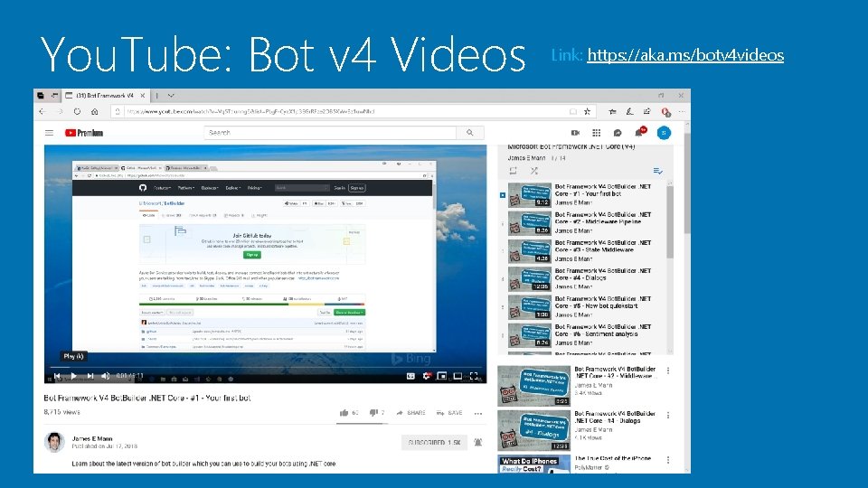The image size is (868, 488).
Task: Open the notifications bell with red badge
Action: coord(640,132)
